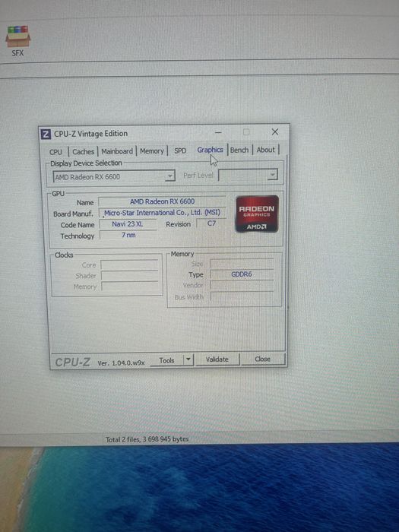The width and height of the screenshot is (399, 532).
Task: Click the CPU-Z logo text at bottom left
Action: click(x=73, y=363)
